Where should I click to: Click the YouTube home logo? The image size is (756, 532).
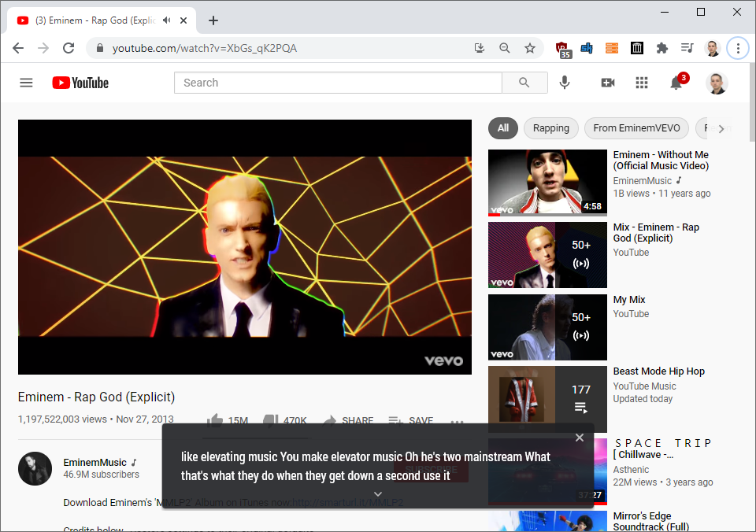pyautogui.click(x=80, y=82)
